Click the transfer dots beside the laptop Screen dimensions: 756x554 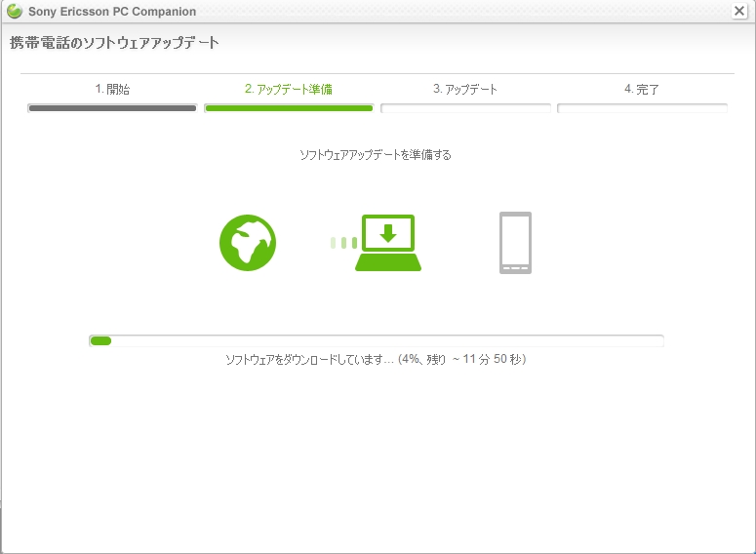click(343, 243)
